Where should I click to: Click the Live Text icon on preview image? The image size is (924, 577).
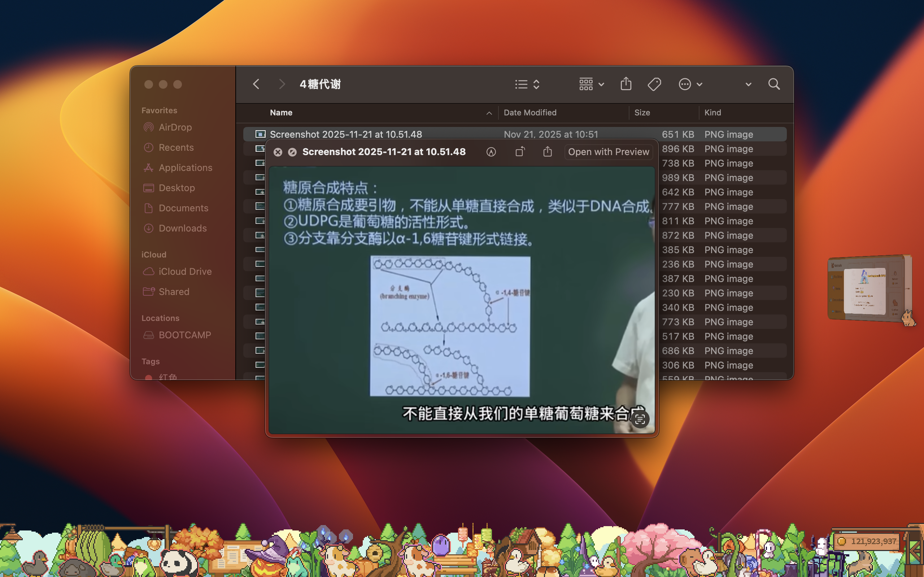click(x=640, y=419)
